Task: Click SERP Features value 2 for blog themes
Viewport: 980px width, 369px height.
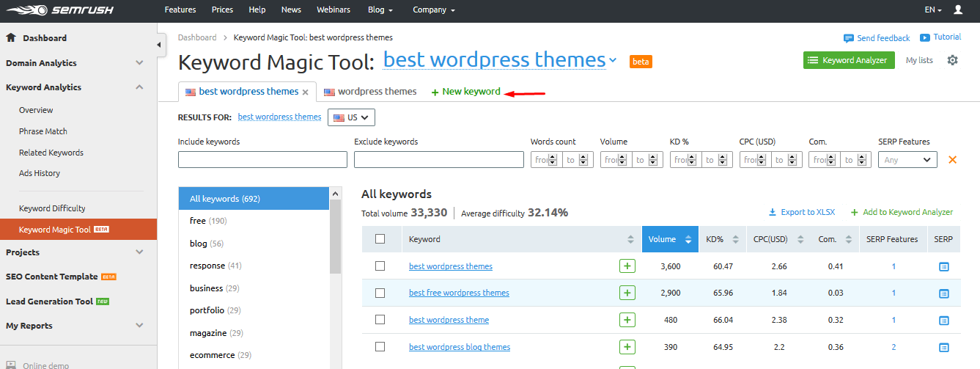Action: tap(894, 347)
